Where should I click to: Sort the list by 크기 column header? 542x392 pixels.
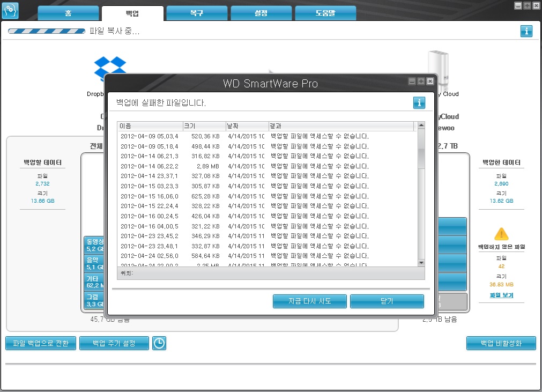coord(204,126)
